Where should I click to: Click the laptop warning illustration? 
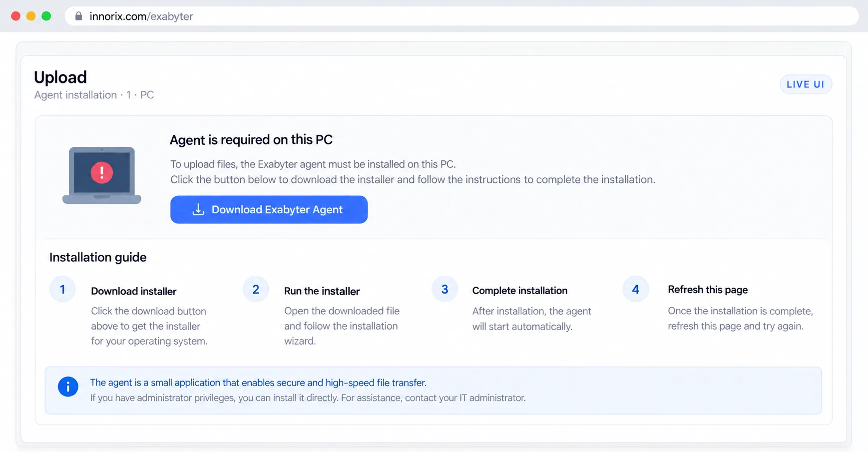[x=102, y=175]
